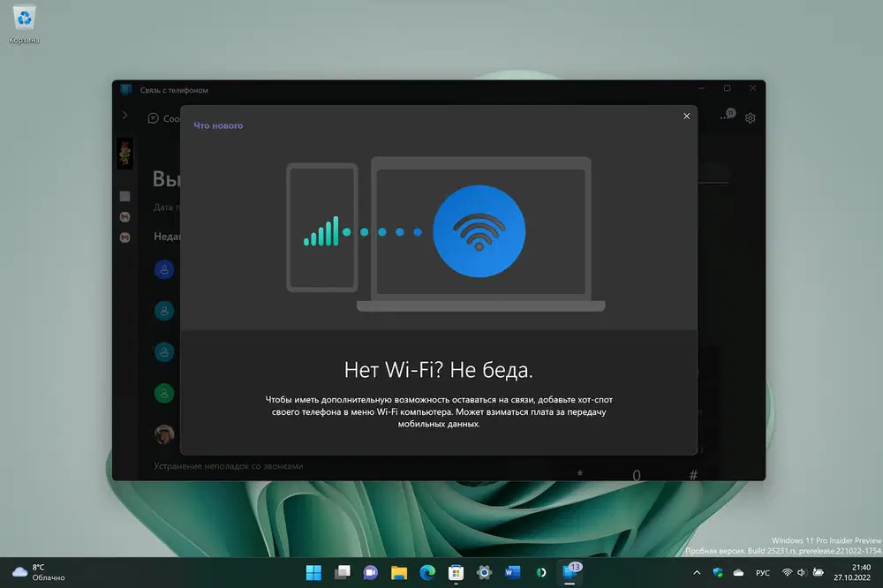This screenshot has width=883, height=588.
Task: Show hidden tray icons chevron
Action: (697, 573)
